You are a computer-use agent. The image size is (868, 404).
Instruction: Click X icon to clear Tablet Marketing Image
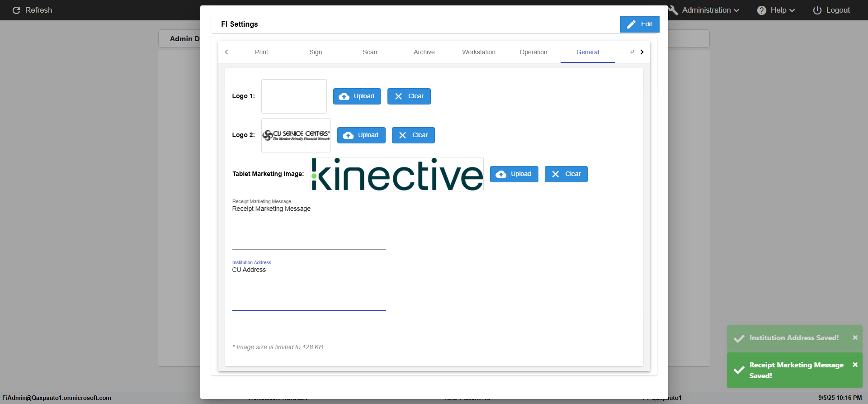[x=556, y=174]
